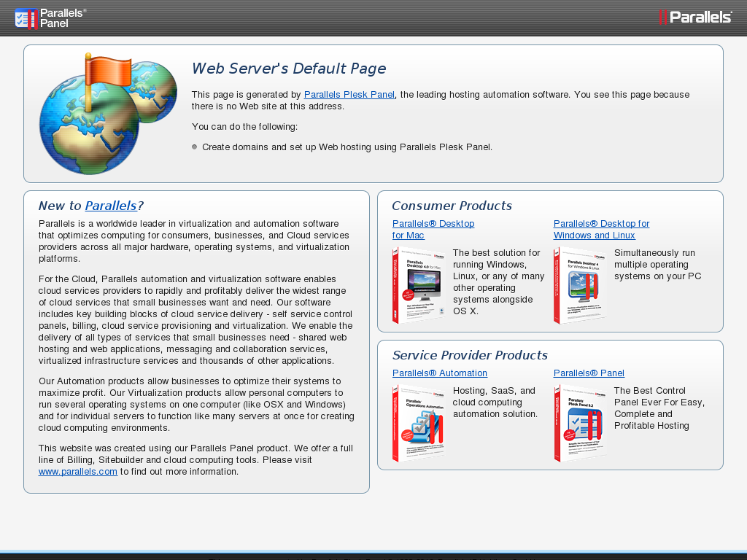Screen dimensions: 747x560
Task: Click the 'Service Provider Products' heading
Action: (x=470, y=355)
